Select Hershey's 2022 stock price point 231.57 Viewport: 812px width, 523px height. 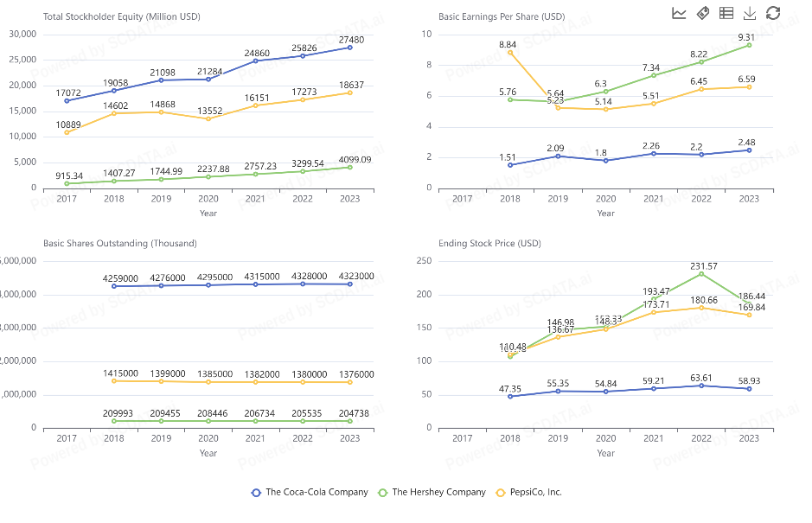pos(700,273)
